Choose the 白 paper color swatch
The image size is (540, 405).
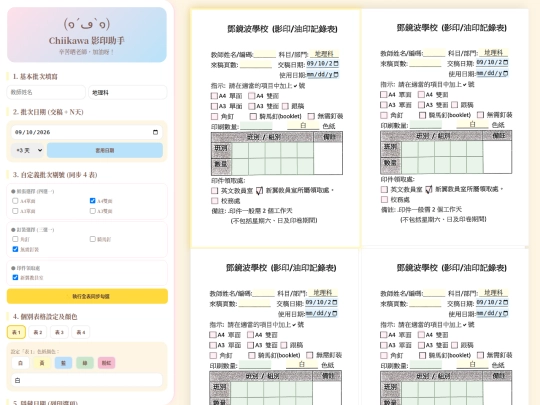tap(20, 363)
